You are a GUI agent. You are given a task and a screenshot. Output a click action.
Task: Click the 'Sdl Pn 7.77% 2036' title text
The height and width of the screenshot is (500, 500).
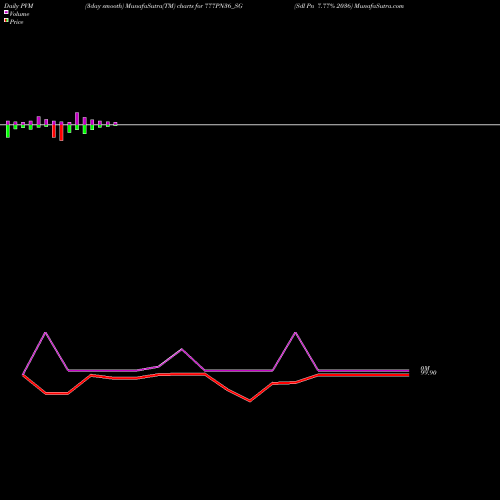point(323,6)
